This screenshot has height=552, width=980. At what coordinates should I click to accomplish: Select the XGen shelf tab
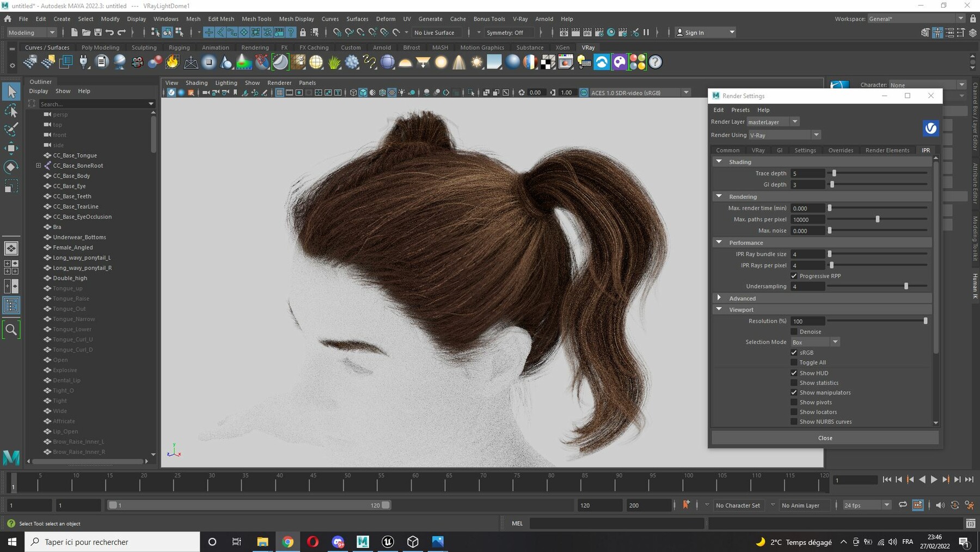tap(562, 47)
